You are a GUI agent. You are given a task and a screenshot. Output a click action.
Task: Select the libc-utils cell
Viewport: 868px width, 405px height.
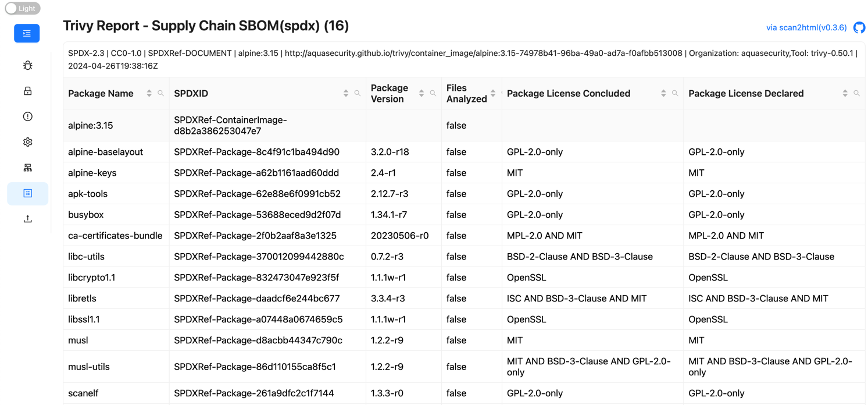116,257
